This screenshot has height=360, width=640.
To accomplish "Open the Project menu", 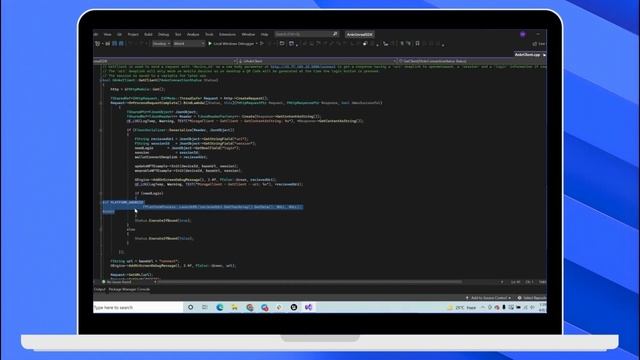I will pos(133,35).
